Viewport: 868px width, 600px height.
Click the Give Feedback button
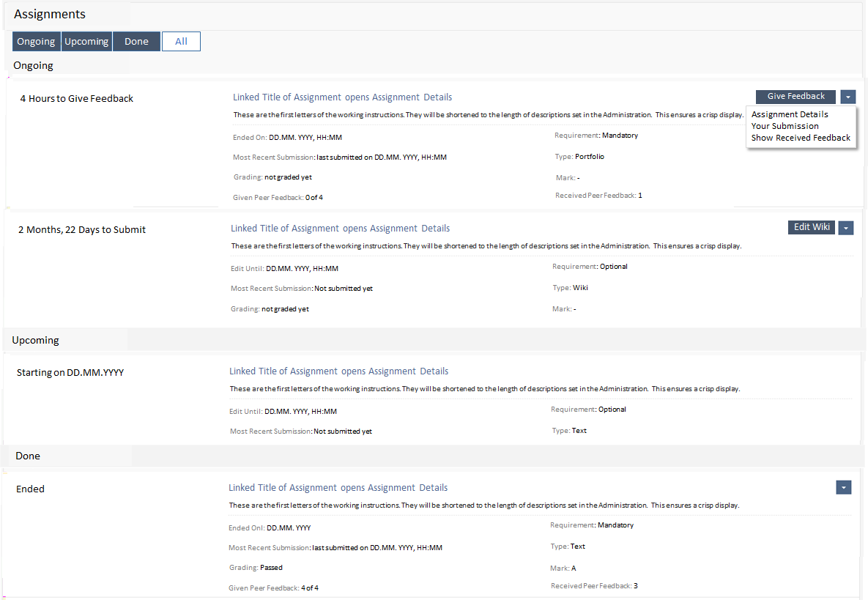(795, 97)
